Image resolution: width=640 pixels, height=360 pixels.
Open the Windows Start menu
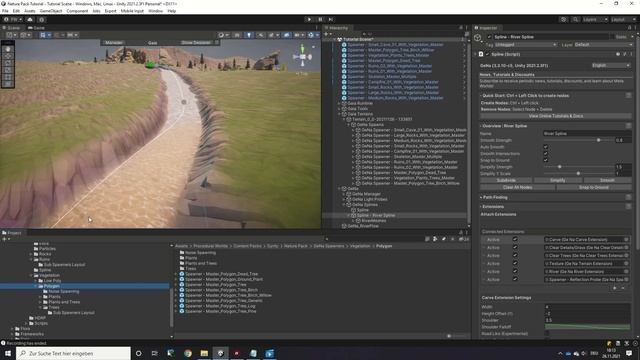pyautogui.click(x=8, y=353)
